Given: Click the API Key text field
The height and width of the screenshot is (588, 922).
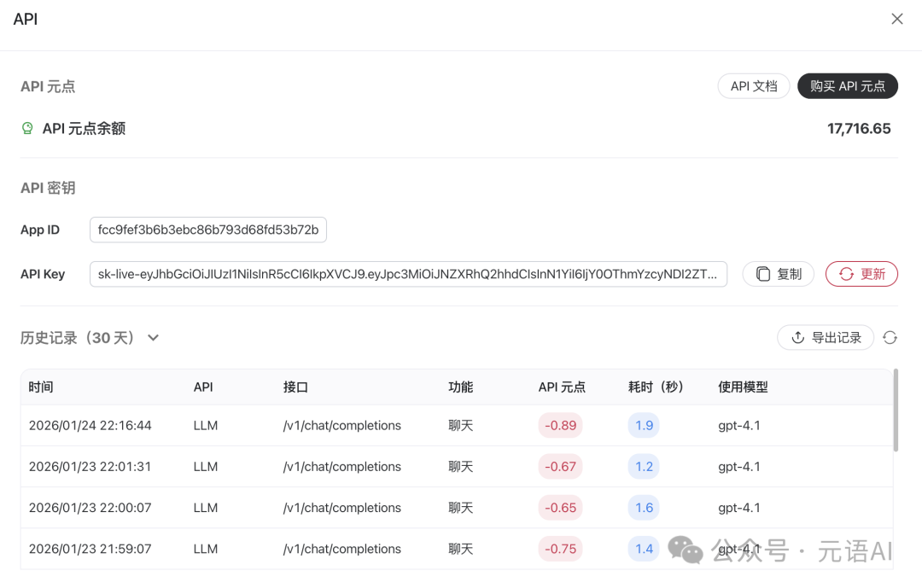Looking at the screenshot, I should (x=408, y=274).
